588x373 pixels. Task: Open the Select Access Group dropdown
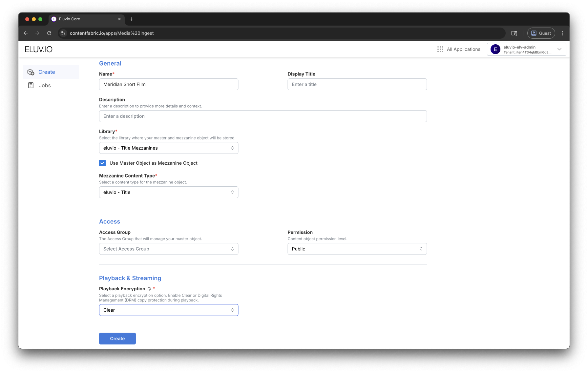pyautogui.click(x=168, y=249)
